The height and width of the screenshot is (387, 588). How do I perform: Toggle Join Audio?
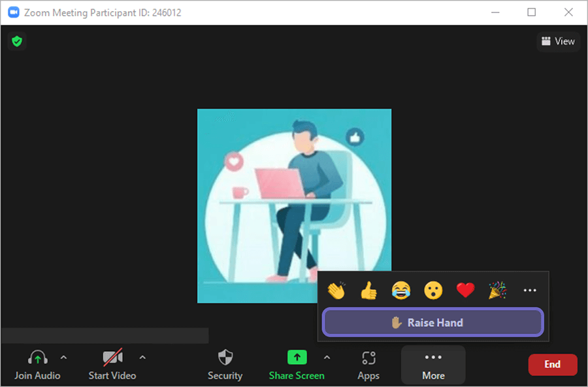tap(37, 364)
